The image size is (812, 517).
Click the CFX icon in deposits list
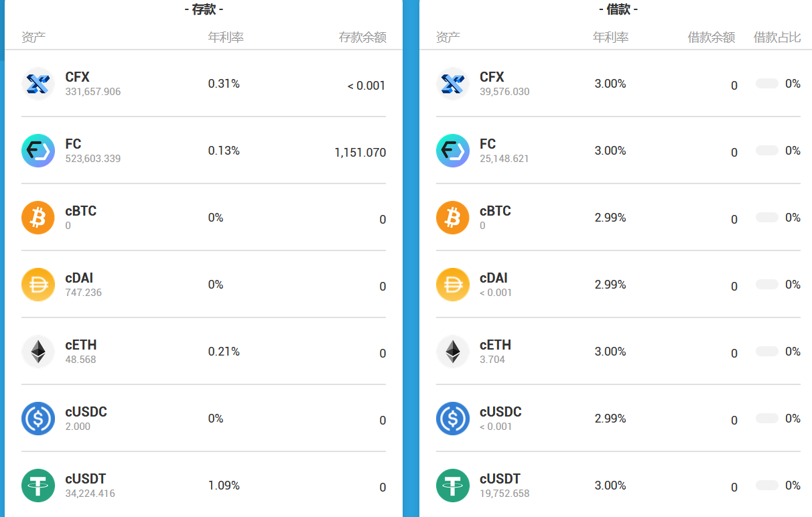pyautogui.click(x=38, y=84)
